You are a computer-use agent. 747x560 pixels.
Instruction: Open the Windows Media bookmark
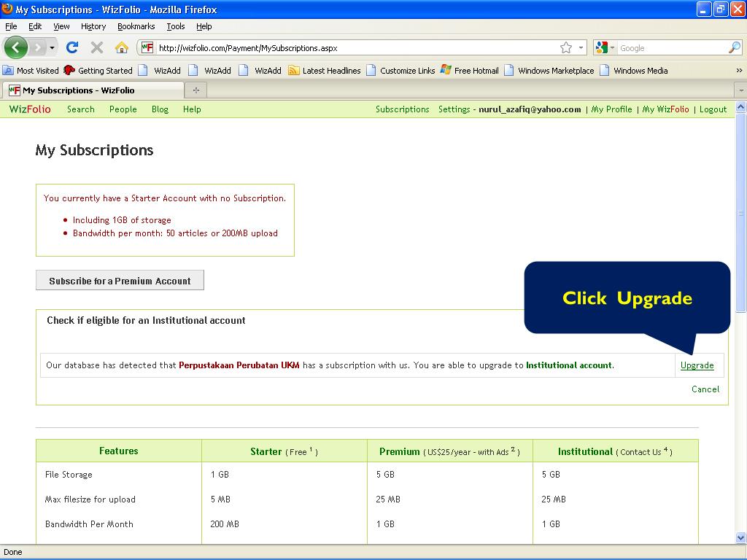[x=634, y=71]
